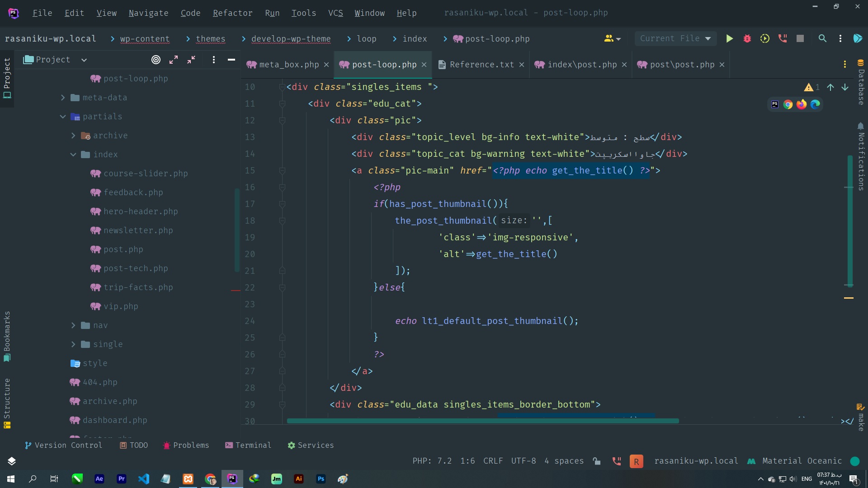Open the TODO tool window
The image size is (868, 488).
point(134,446)
